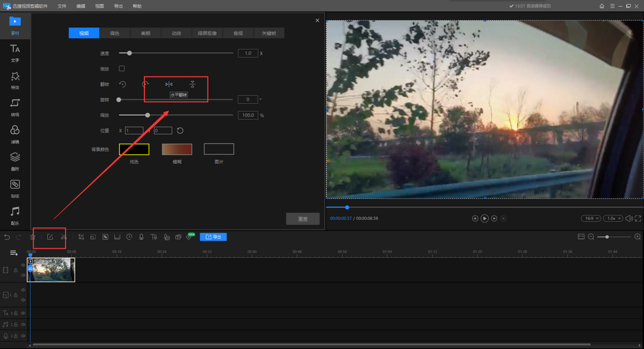Switch to the 关键帧 keyframe tab
Image resolution: width=644 pixels, height=349 pixels.
coord(269,33)
